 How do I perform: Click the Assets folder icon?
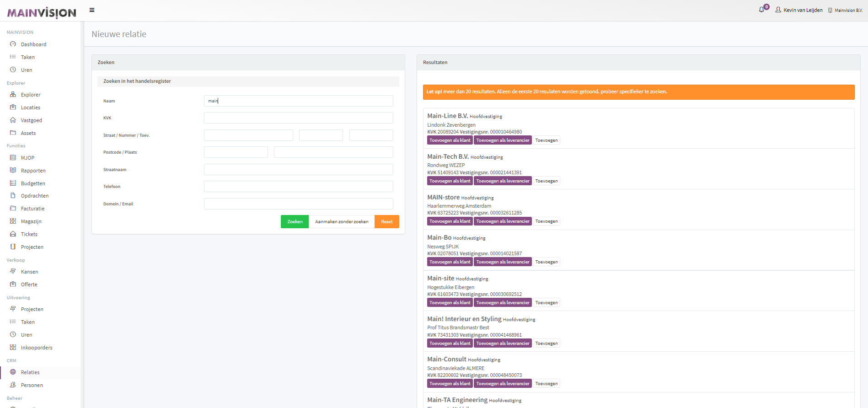click(x=13, y=133)
